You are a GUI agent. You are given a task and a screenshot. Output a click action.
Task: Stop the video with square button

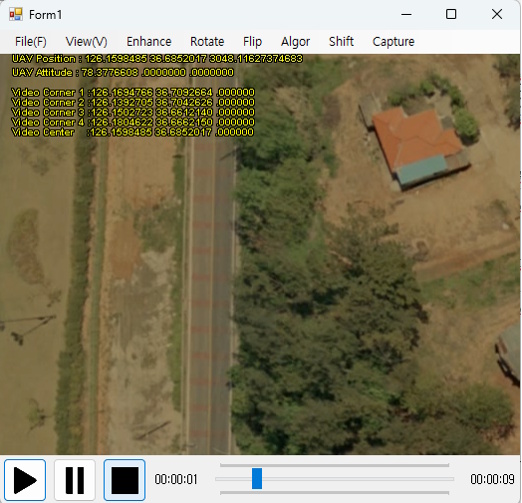124,480
